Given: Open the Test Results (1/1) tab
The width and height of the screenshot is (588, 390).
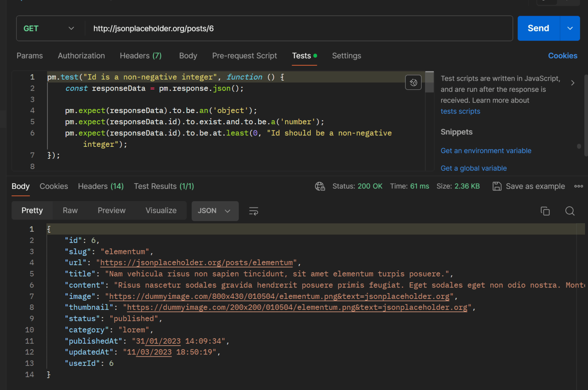Looking at the screenshot, I should click(x=163, y=186).
